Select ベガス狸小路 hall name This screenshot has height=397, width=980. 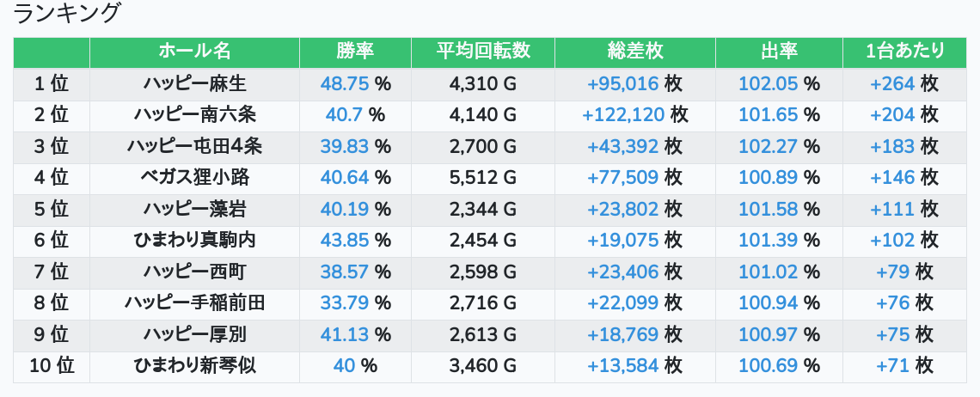(x=194, y=177)
